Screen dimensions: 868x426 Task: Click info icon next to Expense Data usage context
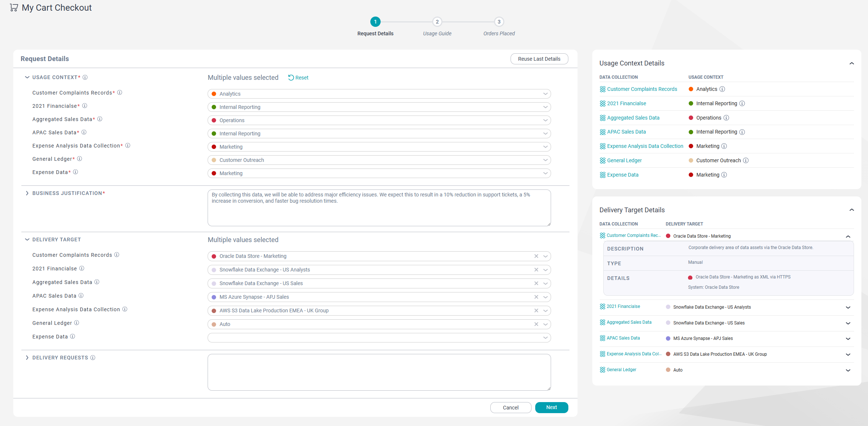tap(75, 172)
